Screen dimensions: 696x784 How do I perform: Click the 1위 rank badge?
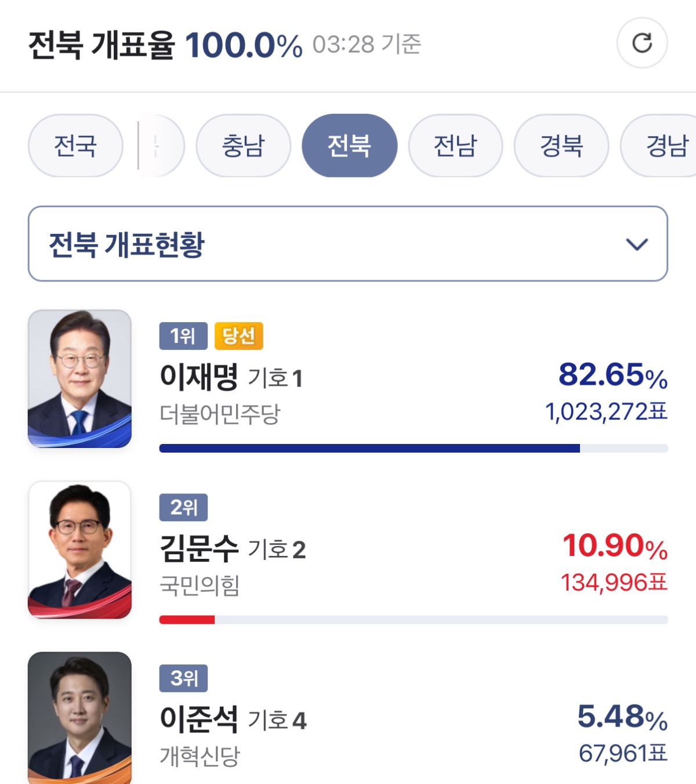[x=183, y=336]
